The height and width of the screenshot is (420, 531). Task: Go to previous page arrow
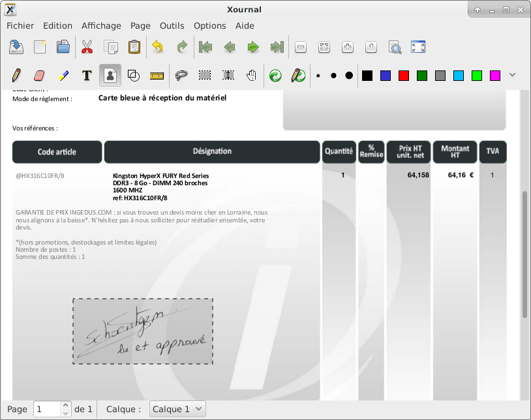pos(230,47)
